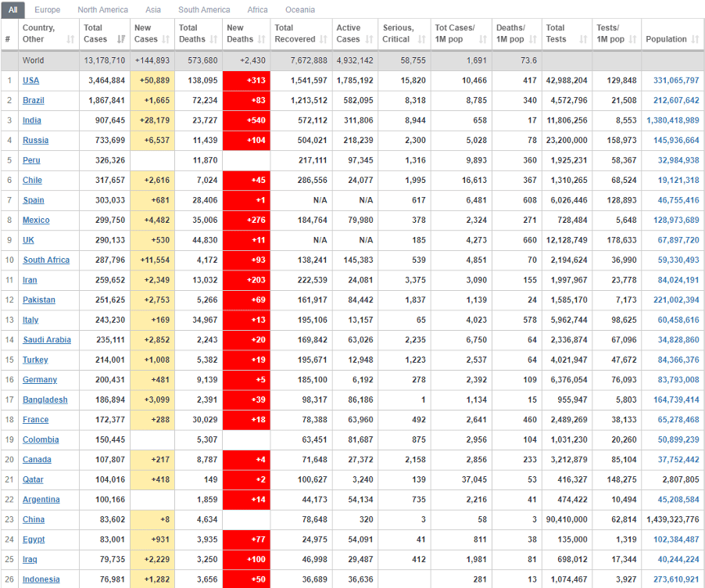Sort by Deaths/1M pop sort icon
The height and width of the screenshot is (588, 705).
point(533,40)
